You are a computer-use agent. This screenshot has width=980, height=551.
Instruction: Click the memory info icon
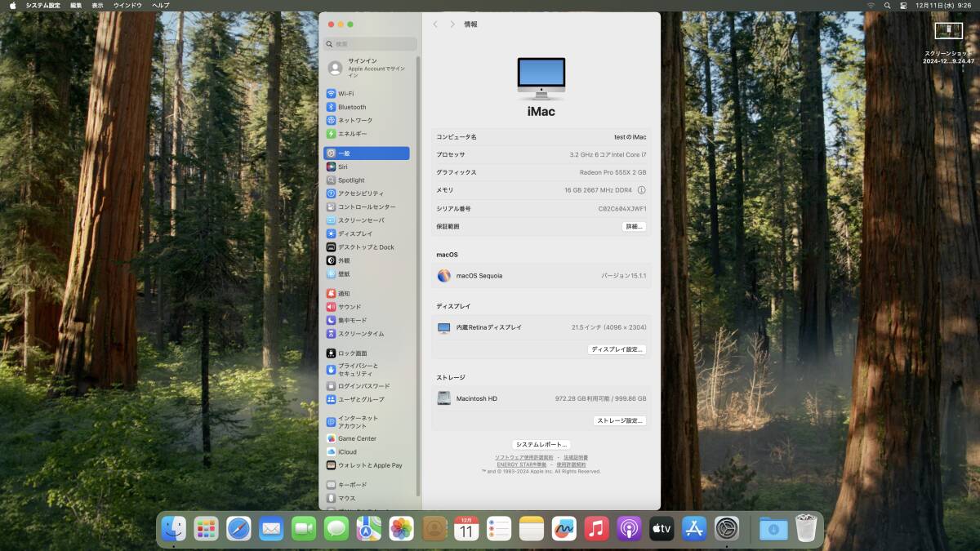click(641, 190)
